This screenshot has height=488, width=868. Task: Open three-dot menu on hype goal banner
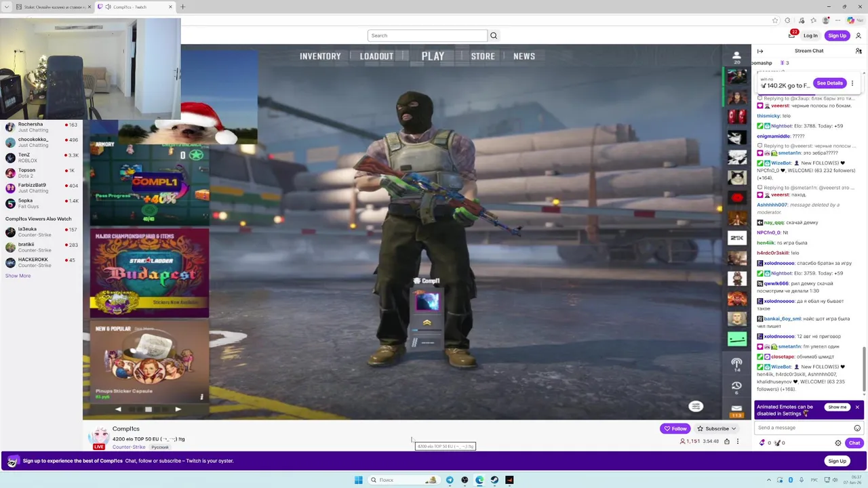coord(852,83)
